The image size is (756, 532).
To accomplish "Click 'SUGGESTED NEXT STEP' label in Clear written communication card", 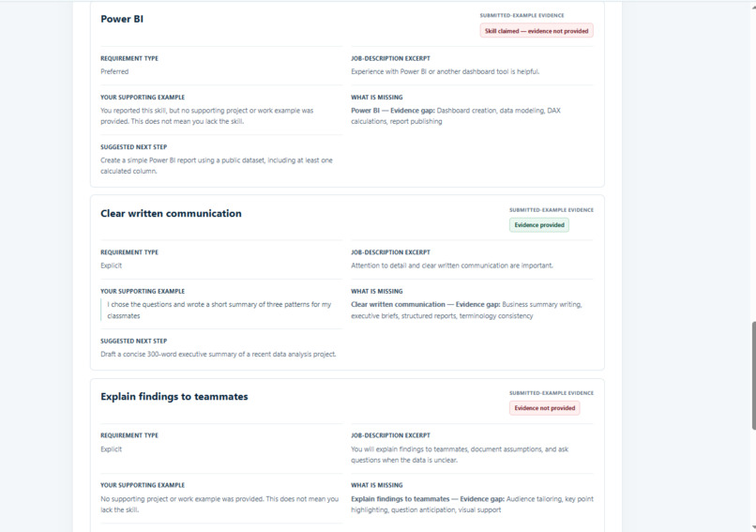I will click(133, 341).
